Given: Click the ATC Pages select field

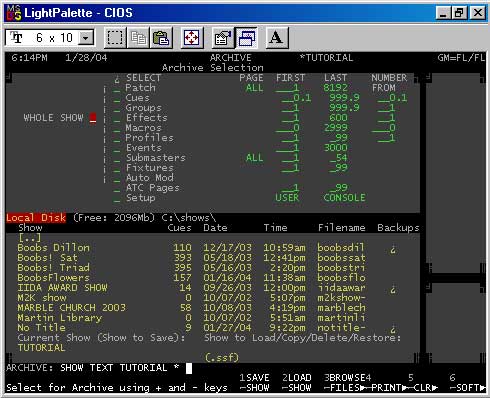Looking at the screenshot, I should click(x=116, y=189).
